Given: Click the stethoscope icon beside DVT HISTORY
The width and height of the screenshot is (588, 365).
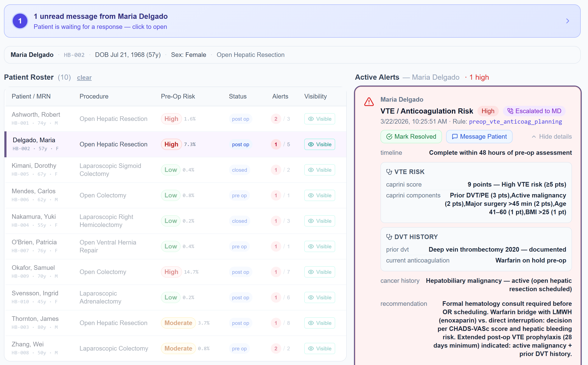Looking at the screenshot, I should click(389, 237).
